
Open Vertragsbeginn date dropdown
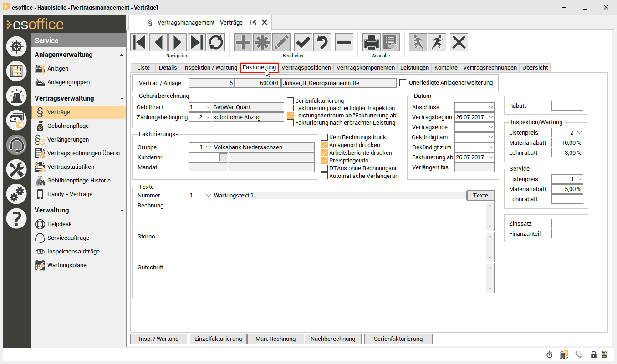pyautogui.click(x=490, y=117)
